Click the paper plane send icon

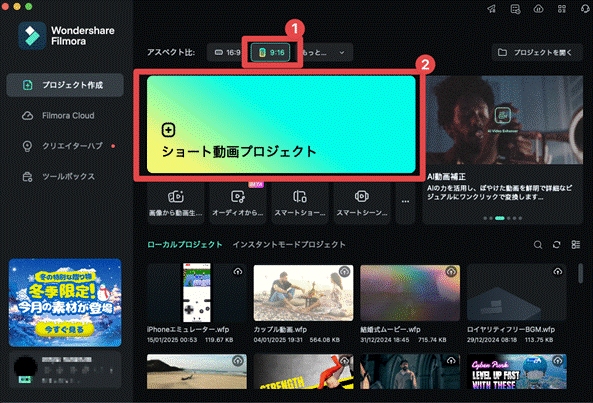tap(492, 9)
